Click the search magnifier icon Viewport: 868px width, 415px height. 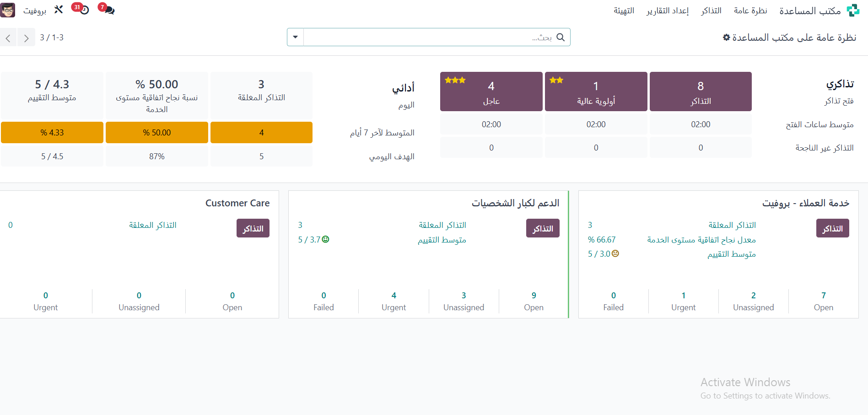[561, 38]
